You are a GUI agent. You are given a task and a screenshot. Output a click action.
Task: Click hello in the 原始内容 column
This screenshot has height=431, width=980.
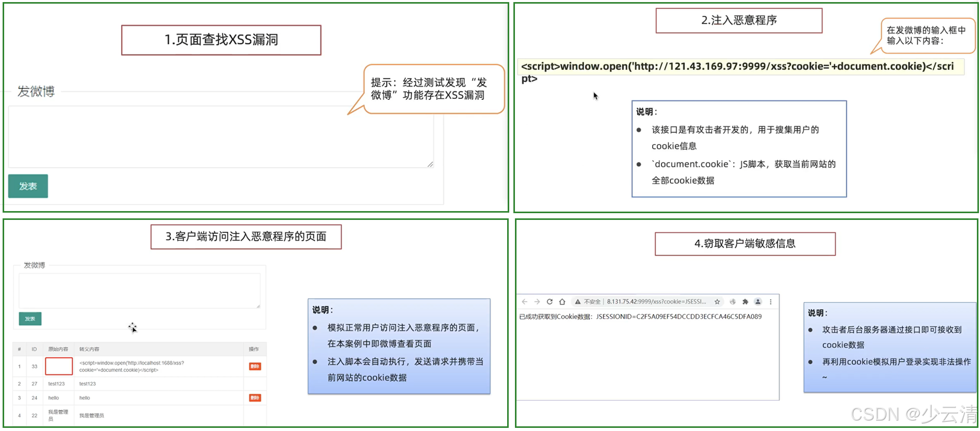point(54,398)
